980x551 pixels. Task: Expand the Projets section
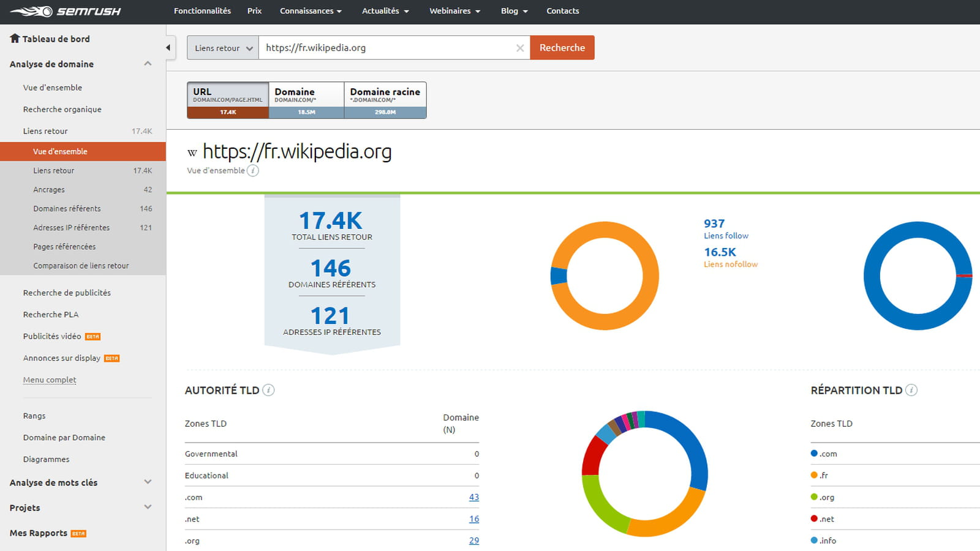pos(148,507)
